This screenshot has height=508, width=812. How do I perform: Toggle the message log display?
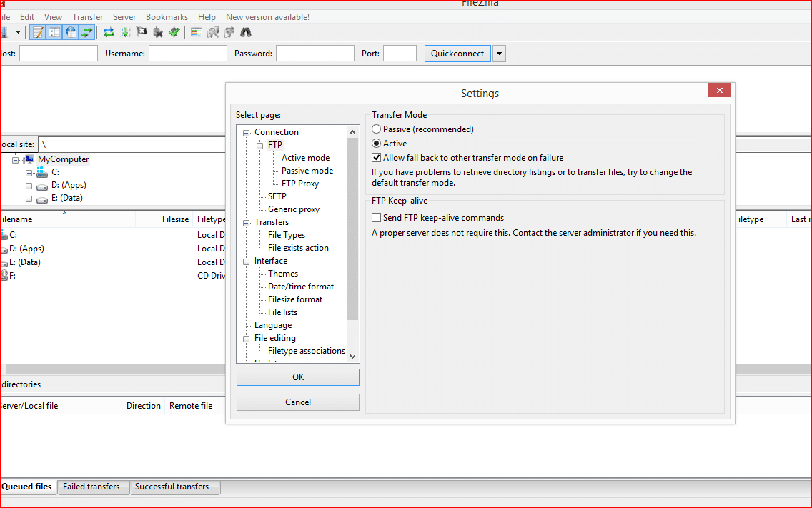pos(37,32)
